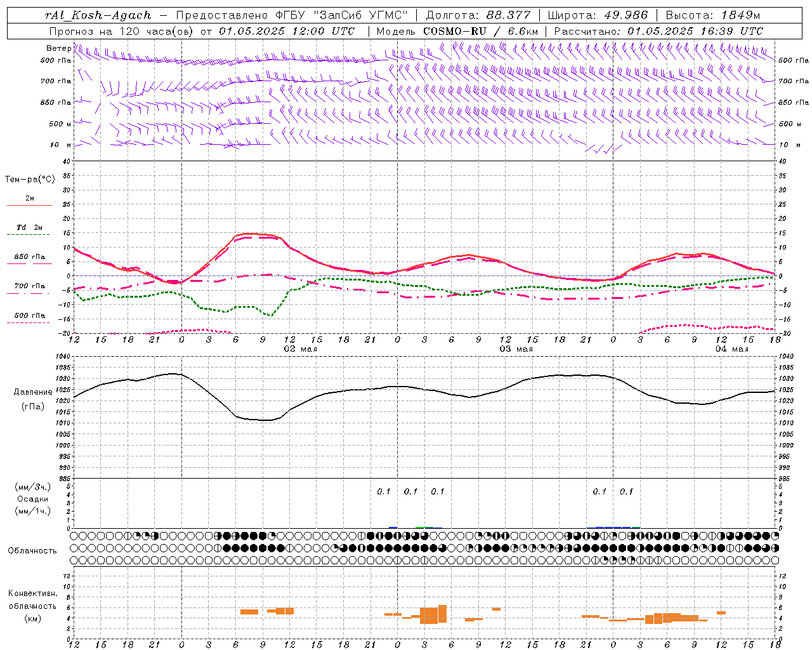Click the Тем-ра(°C) temperature panel label
The width and height of the screenshot is (812, 650).
click(30, 179)
